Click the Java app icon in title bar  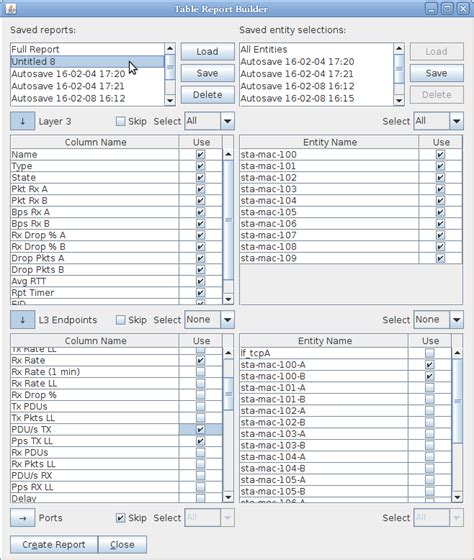pyautogui.click(x=11, y=9)
